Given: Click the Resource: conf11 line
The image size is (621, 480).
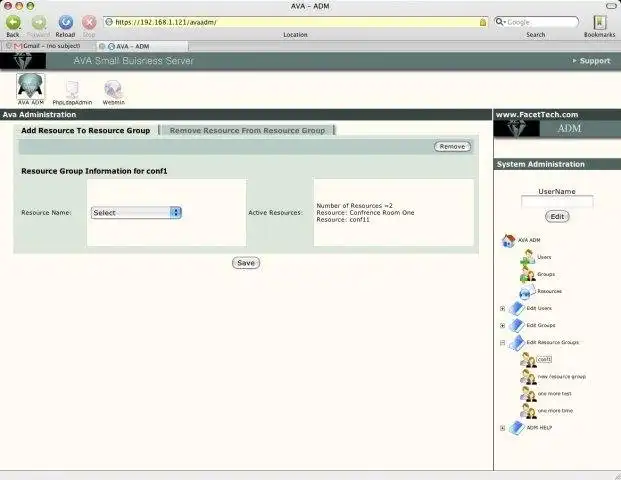Looking at the screenshot, I should pyautogui.click(x=343, y=219).
